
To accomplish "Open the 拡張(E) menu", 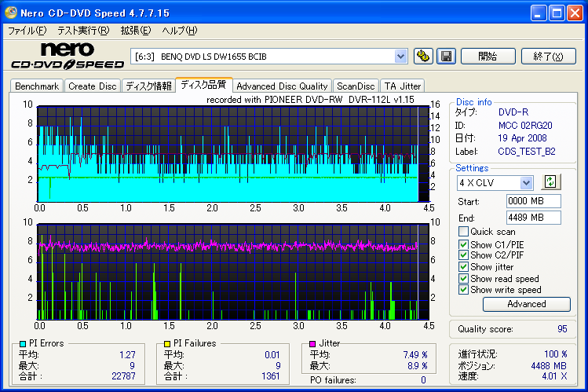I will click(x=135, y=31).
